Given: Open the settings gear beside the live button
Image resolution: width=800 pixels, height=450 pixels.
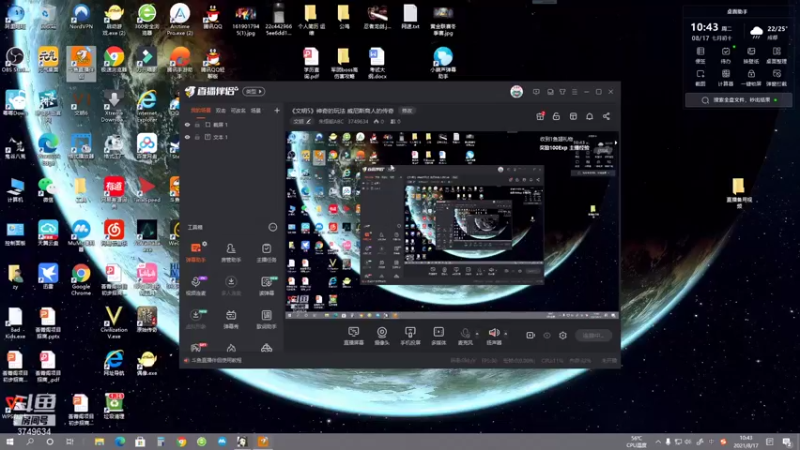Looking at the screenshot, I should pos(563,335).
